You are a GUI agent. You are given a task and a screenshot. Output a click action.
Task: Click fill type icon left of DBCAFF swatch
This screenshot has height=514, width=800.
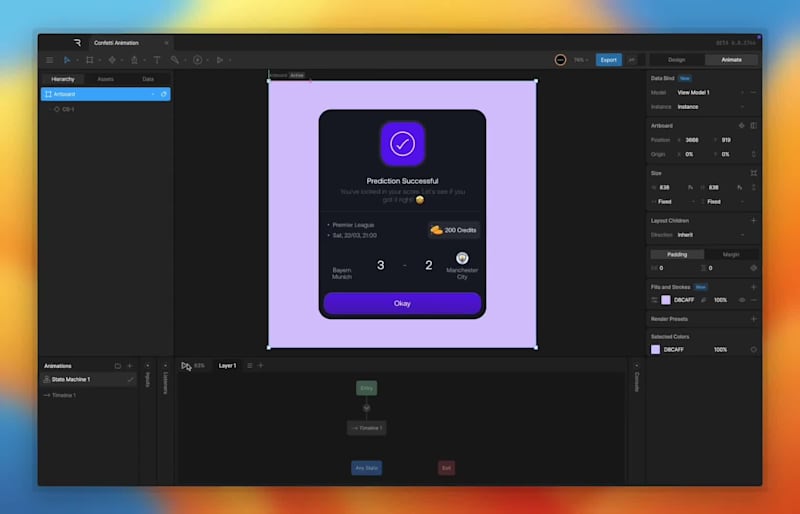654,300
